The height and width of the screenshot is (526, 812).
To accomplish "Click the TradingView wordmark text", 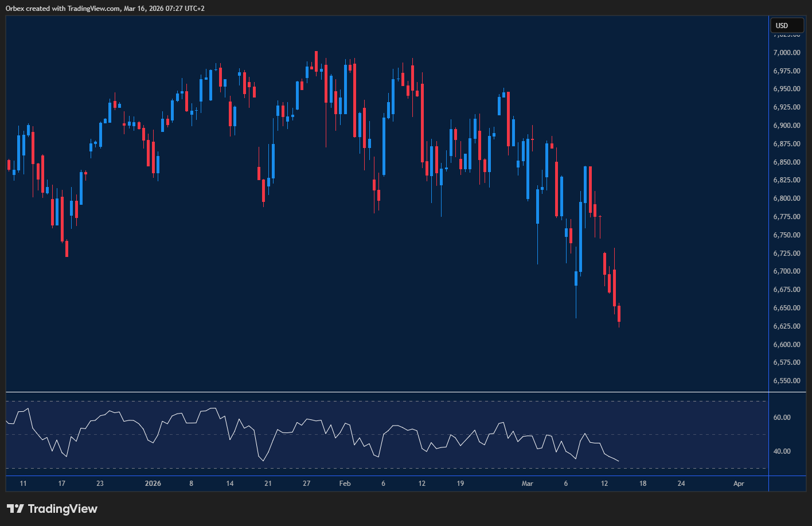I will point(63,509).
